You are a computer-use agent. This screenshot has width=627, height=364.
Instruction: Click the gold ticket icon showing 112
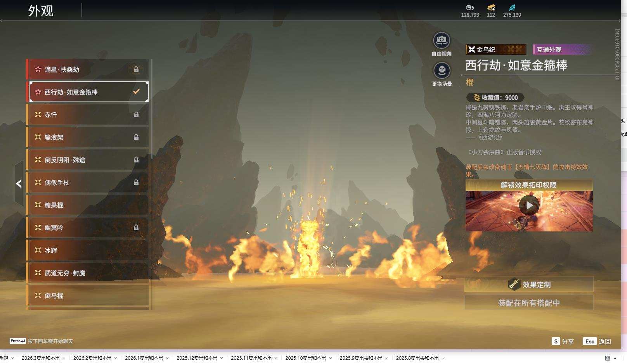(x=491, y=7)
